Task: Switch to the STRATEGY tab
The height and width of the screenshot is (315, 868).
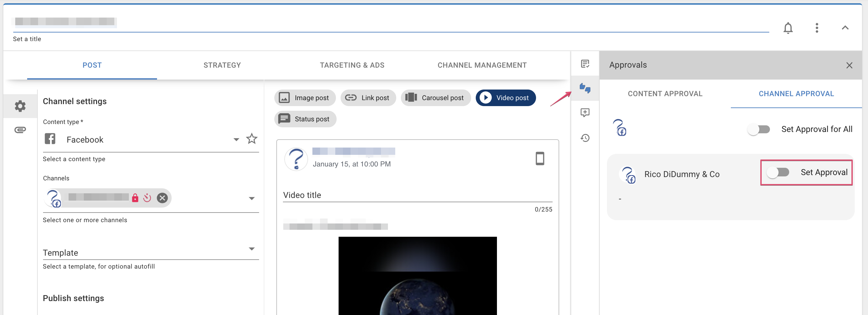Action: click(222, 65)
